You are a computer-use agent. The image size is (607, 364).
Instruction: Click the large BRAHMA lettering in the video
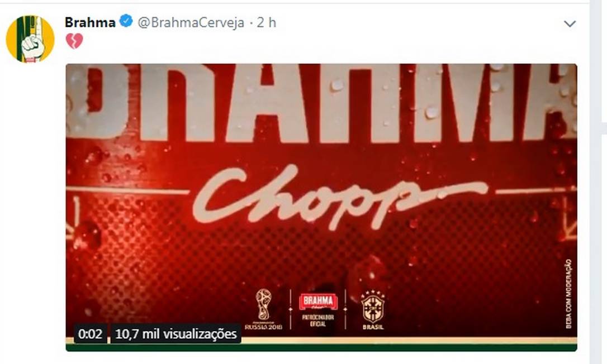(321, 102)
